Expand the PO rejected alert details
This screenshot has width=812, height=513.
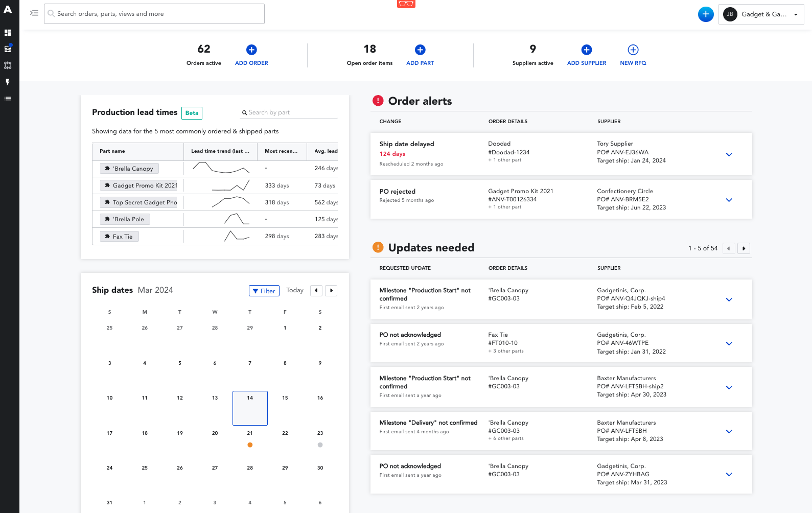pyautogui.click(x=729, y=200)
